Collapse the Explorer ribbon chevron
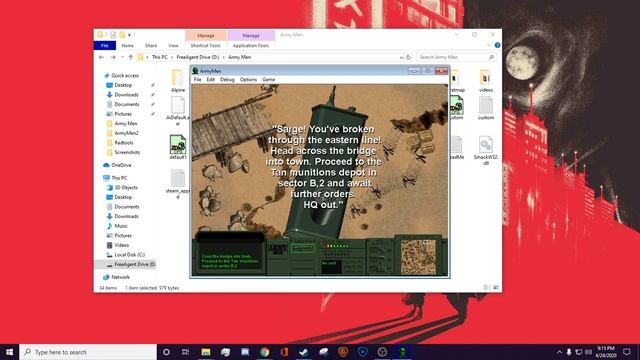The image size is (640, 360). point(489,45)
